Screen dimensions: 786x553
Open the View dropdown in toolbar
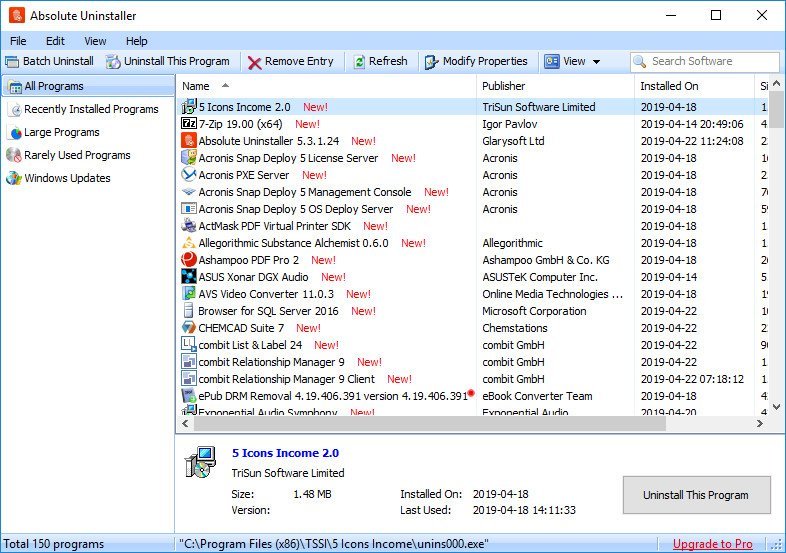(x=573, y=61)
